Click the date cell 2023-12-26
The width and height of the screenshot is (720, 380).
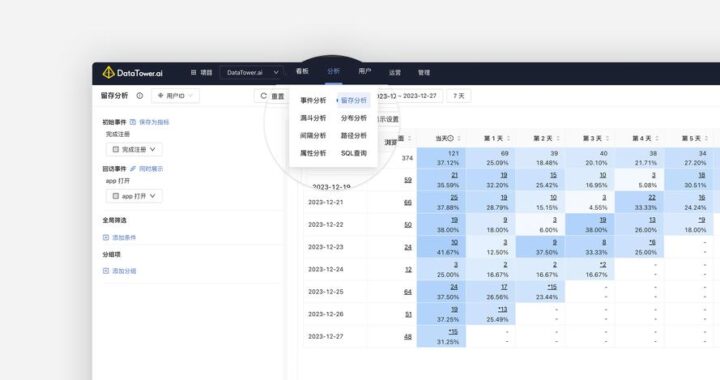[326, 314]
